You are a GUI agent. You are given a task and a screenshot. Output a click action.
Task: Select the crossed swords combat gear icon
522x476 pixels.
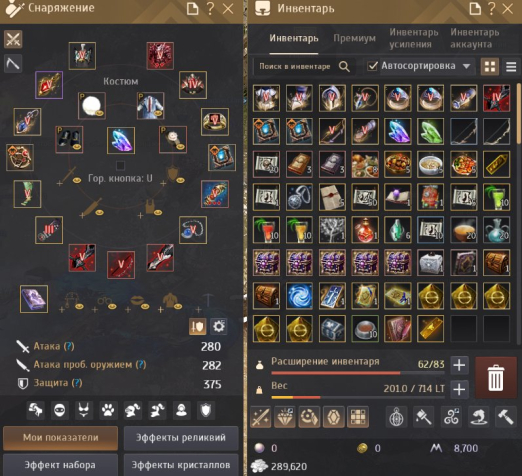[x=13, y=39]
